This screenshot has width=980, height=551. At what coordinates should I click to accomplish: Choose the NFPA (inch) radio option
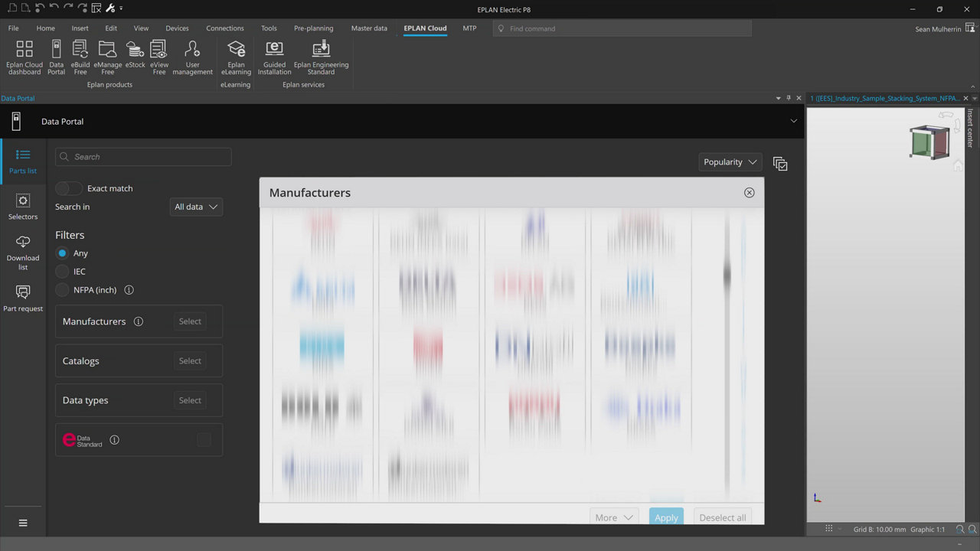63,290
